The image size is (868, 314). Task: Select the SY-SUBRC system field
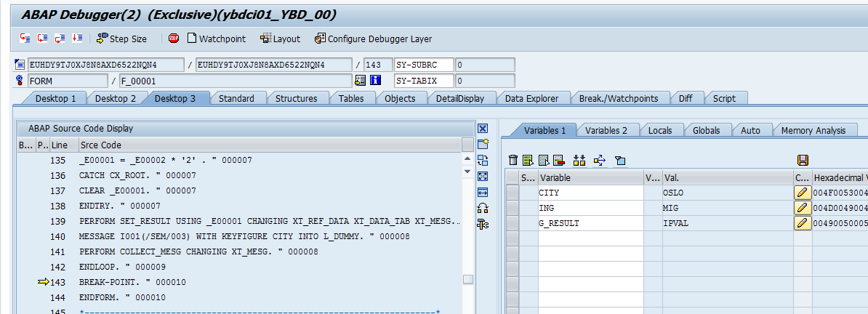[424, 65]
